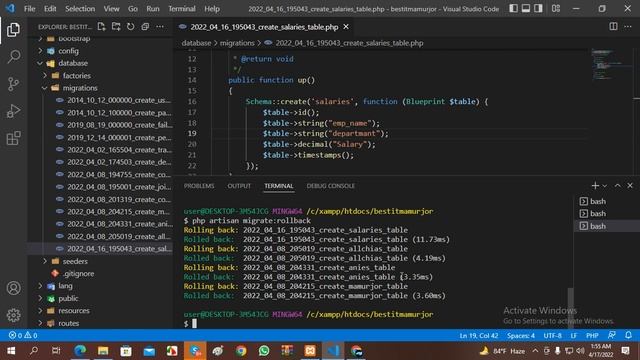Expand the factories folder
This screenshot has height=360, width=640.
tap(76, 76)
